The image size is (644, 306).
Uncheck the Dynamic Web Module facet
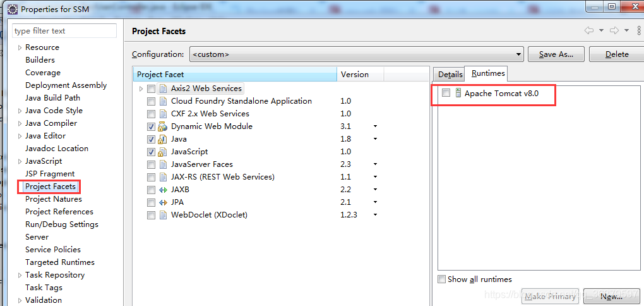click(152, 126)
